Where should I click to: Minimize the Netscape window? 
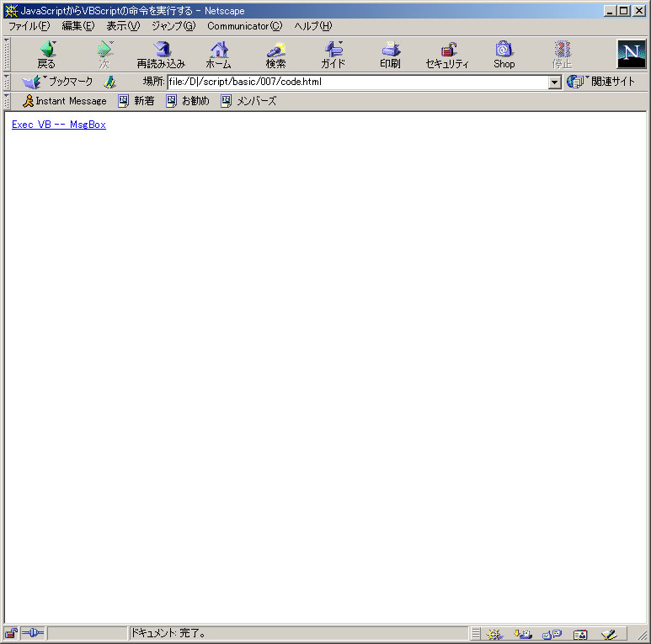610,11
